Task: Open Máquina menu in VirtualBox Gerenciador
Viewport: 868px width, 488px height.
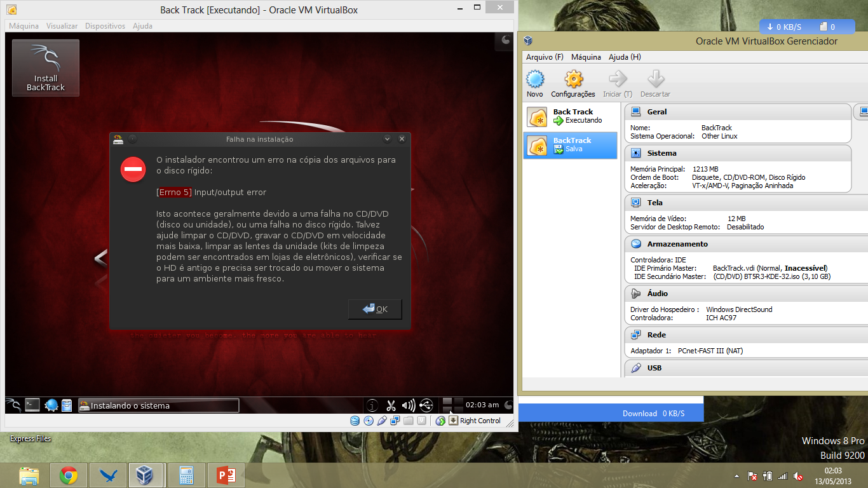Action: click(586, 57)
